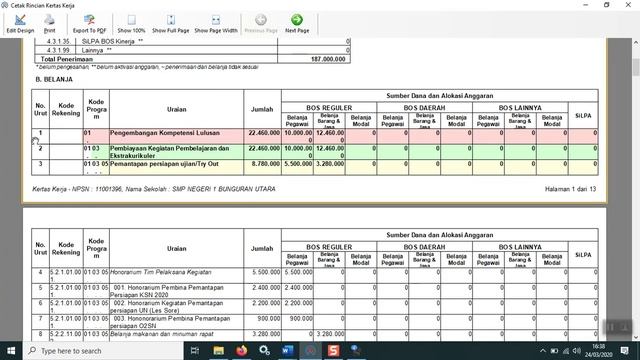This screenshot has height=360, width=640.
Task: Open notification center icon
Action: [624, 351]
